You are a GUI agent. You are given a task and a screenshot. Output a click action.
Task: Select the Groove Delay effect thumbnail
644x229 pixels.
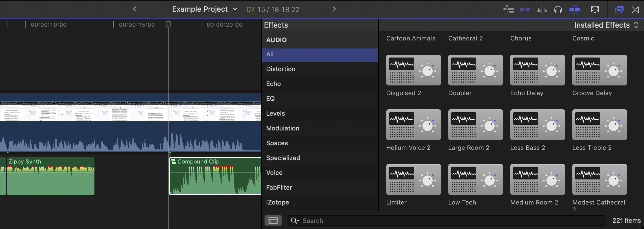coord(600,70)
